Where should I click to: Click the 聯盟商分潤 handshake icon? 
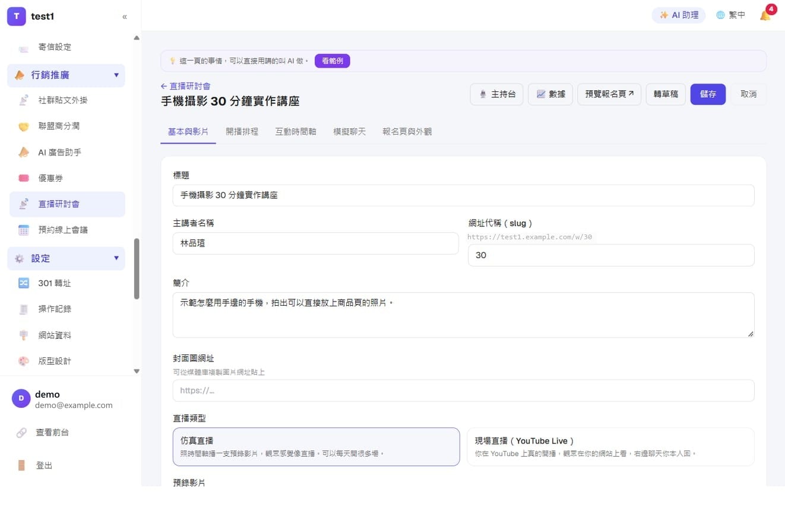[x=24, y=126]
